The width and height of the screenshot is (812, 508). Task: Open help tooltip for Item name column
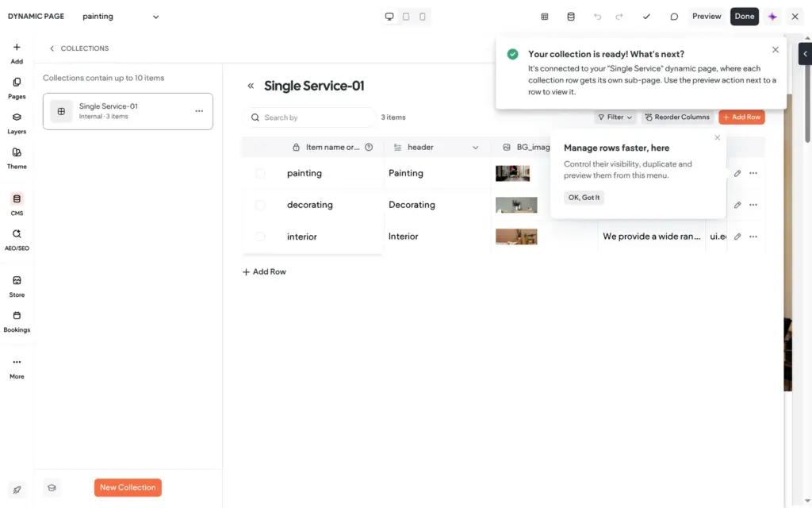(x=369, y=147)
